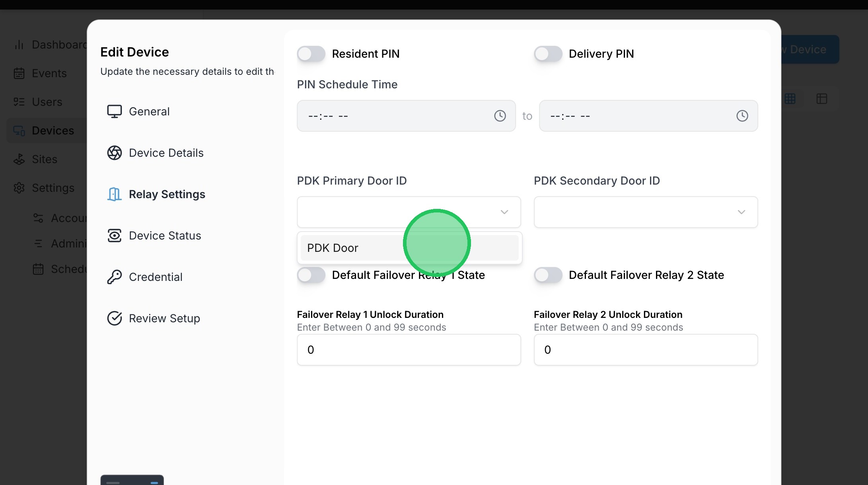This screenshot has width=868, height=485.
Task: Toggle Default Failover Relay 2 State
Action: [548, 275]
